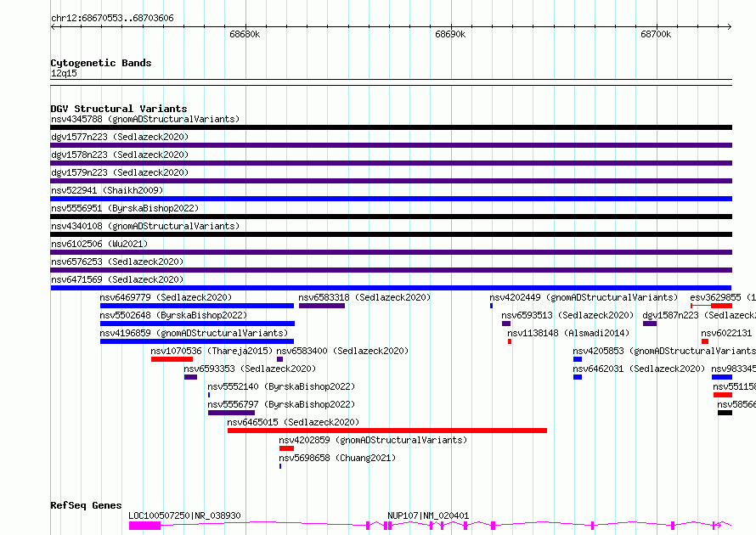Click the 68680k ruler position label
Viewport: 756px width, 535px height.
[x=245, y=34]
